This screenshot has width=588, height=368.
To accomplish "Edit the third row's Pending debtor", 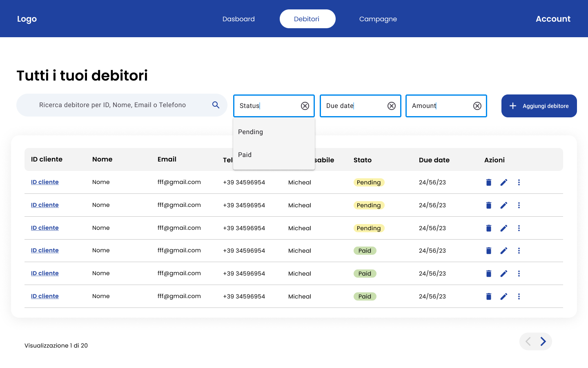I will pos(504,228).
